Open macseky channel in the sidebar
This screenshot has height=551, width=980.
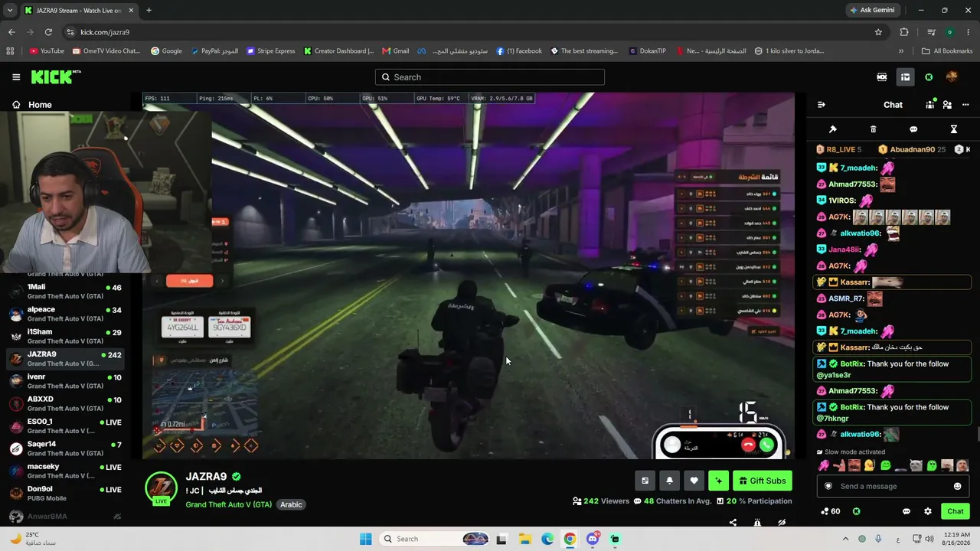65,471
